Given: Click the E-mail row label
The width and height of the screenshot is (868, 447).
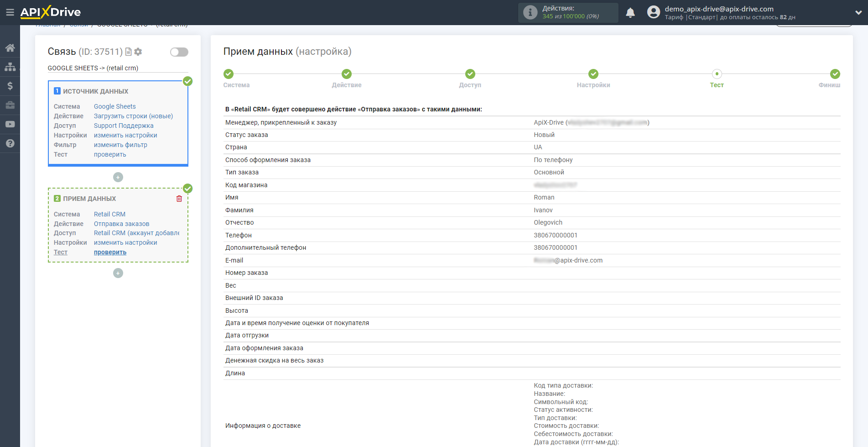Looking at the screenshot, I should (x=234, y=260).
